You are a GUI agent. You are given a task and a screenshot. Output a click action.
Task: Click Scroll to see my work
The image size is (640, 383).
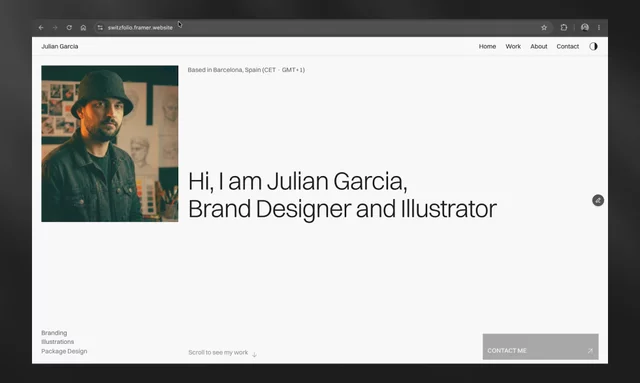pos(222,353)
